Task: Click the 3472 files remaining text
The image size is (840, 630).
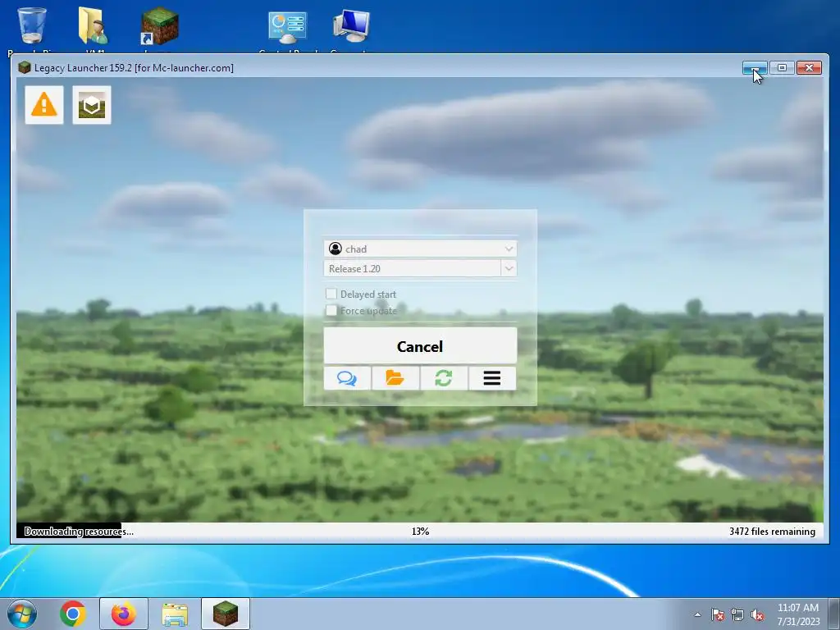Action: (772, 532)
